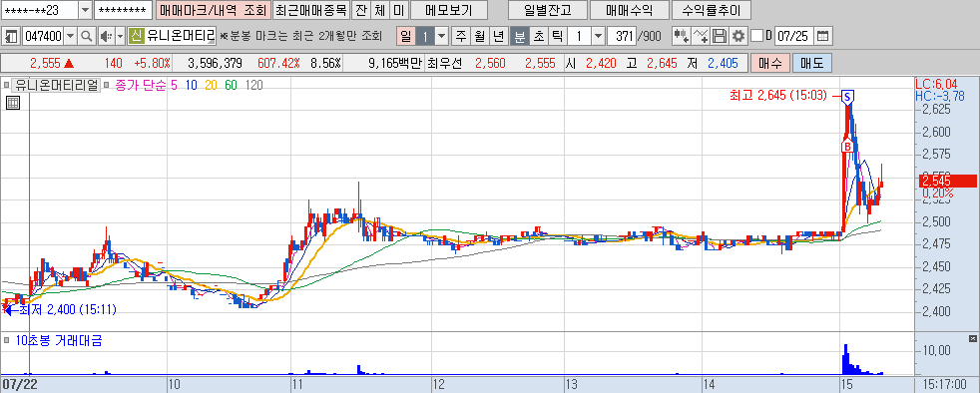980x393 pixels.
Task: Close the 10초봉 거래대금 volume pane
Action: point(972,339)
